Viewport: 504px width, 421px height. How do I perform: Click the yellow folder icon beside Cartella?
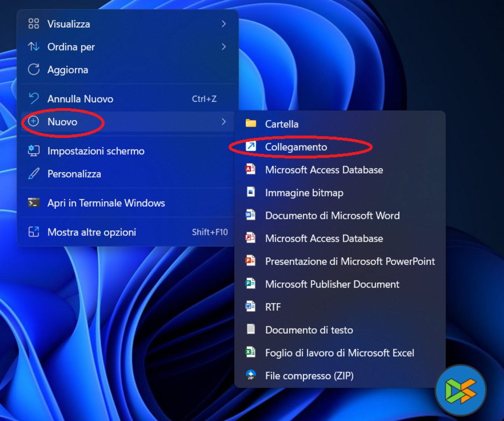[x=251, y=124]
